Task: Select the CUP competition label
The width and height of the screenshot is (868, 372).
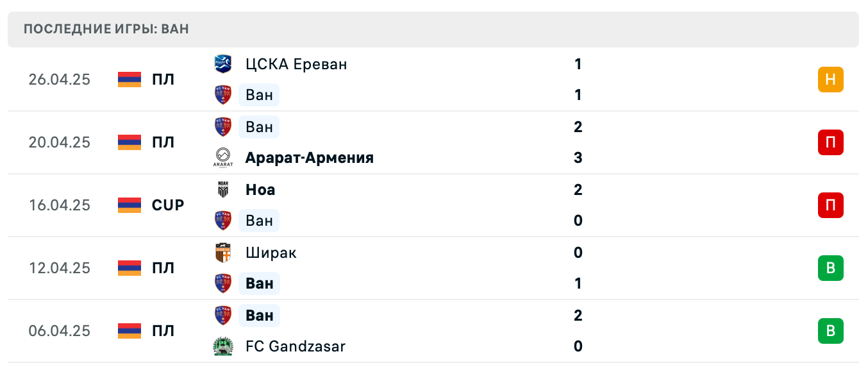Action: point(169,205)
